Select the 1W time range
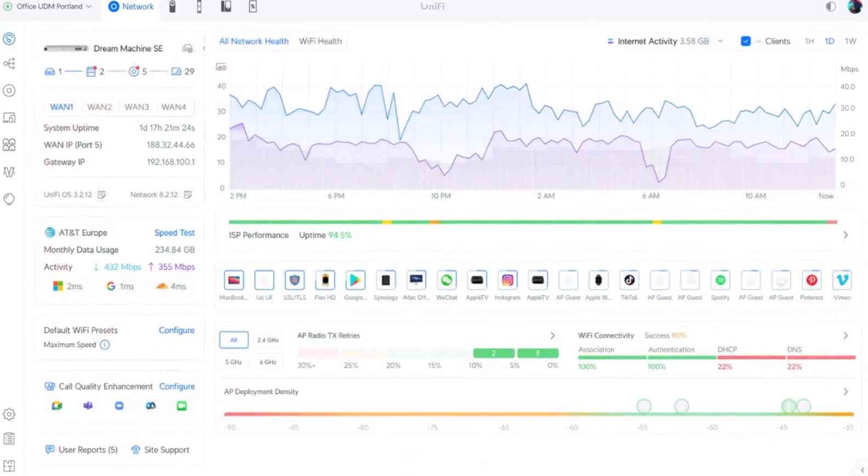 (850, 41)
